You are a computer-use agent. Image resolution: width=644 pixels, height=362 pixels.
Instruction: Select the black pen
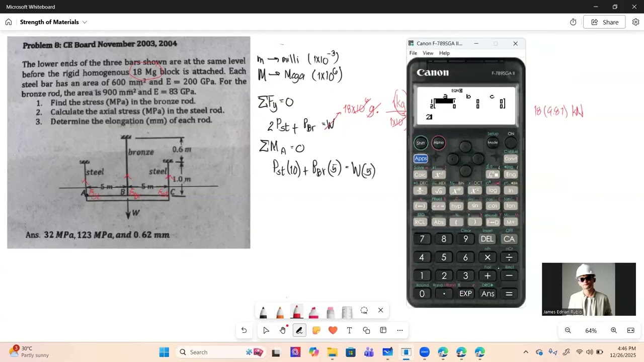263,312
